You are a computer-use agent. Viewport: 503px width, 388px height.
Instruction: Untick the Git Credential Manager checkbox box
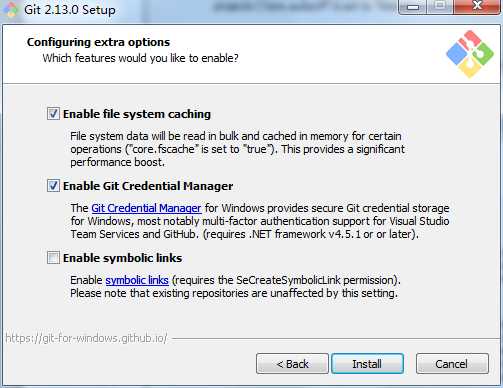click(53, 186)
